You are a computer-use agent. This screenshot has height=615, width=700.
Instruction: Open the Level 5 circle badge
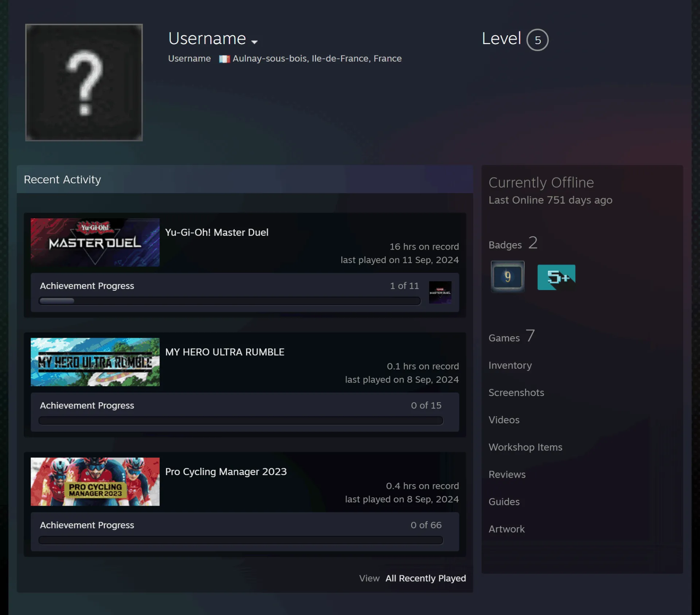click(537, 40)
